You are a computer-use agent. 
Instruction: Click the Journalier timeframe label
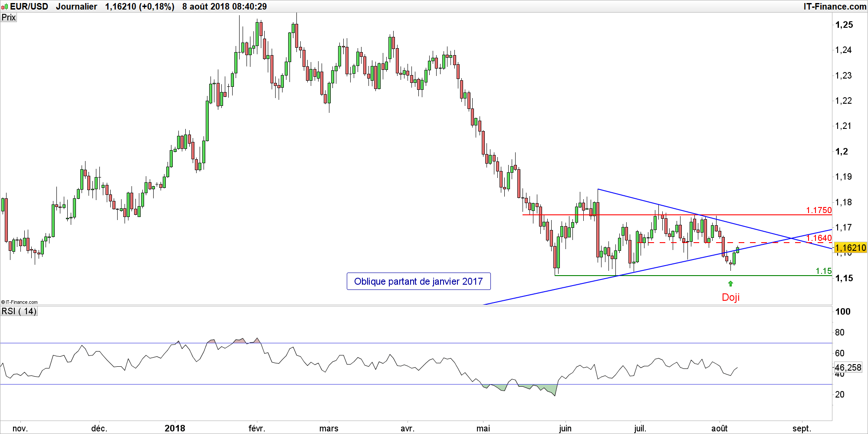click(x=76, y=7)
